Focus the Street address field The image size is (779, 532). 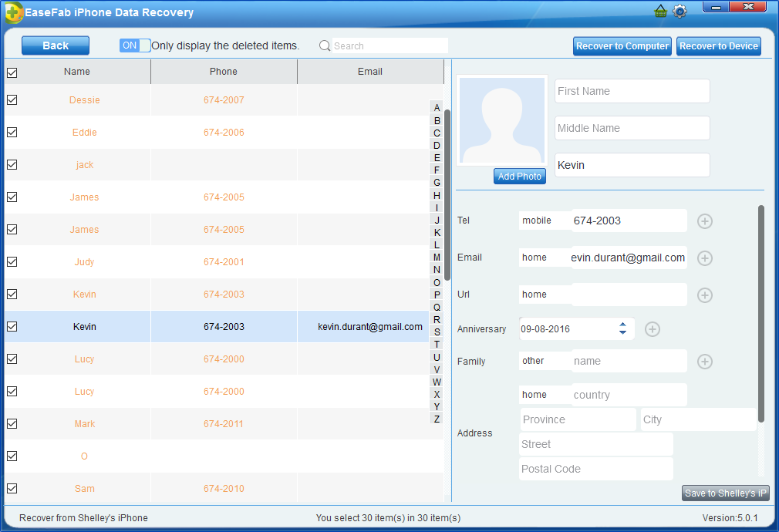pyautogui.click(x=596, y=444)
